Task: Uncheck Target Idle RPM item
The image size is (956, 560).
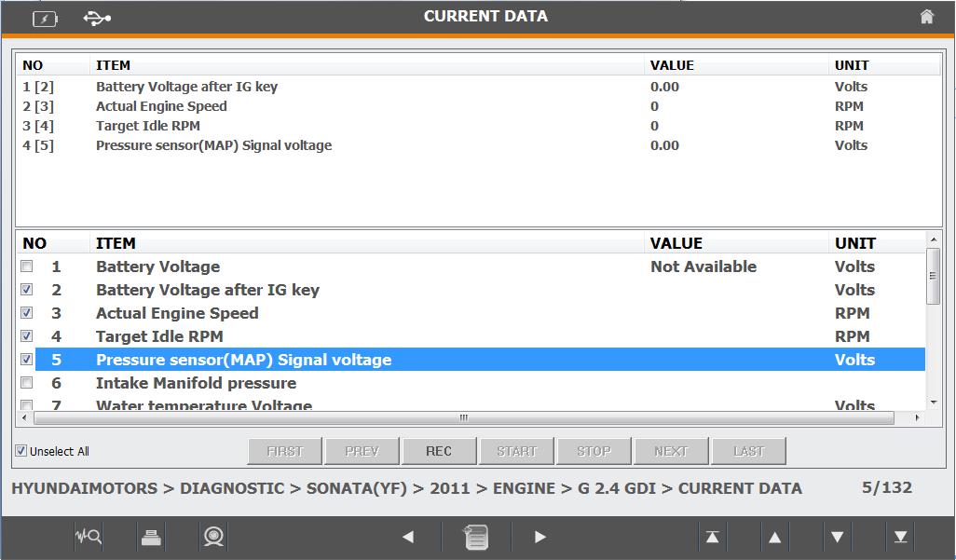Action: (x=27, y=336)
